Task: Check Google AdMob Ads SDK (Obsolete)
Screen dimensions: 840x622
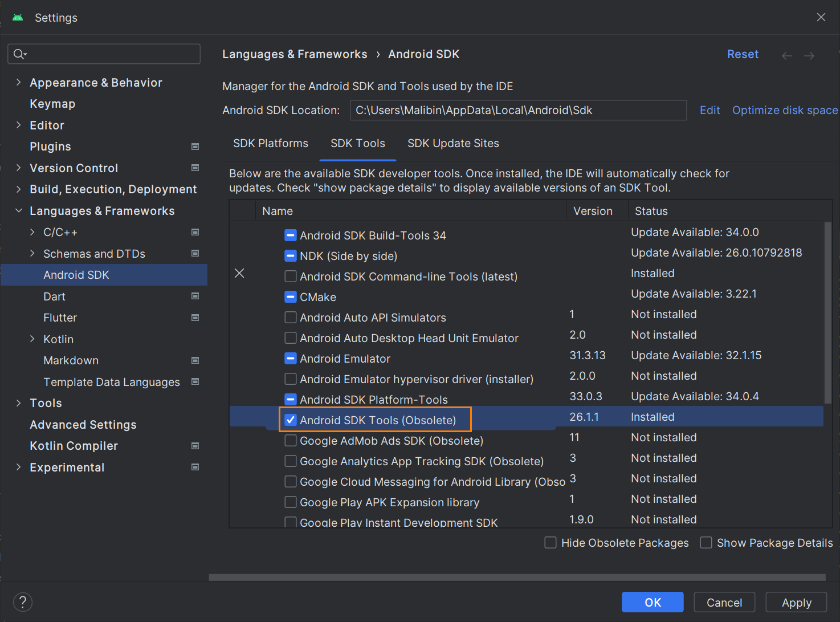Action: point(291,440)
